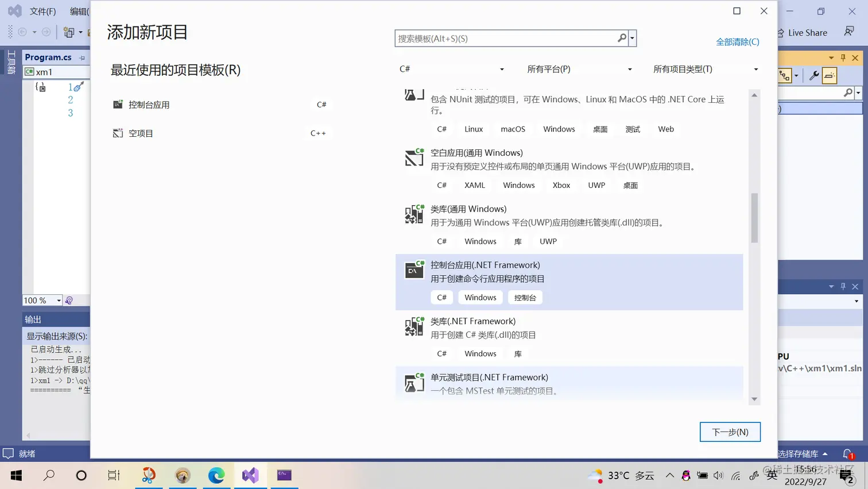Click the 类库(.NET Framework) template icon

tap(414, 326)
